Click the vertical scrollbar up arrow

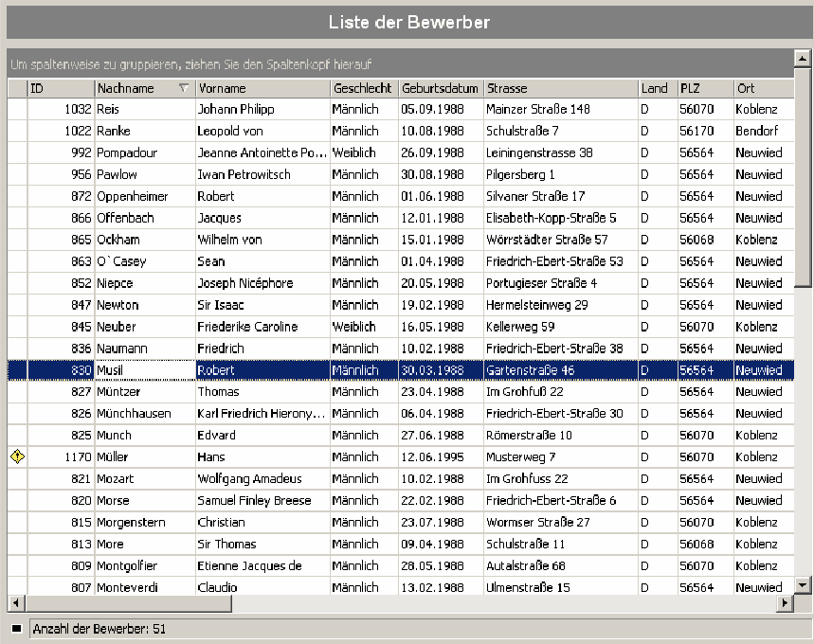coord(803,59)
